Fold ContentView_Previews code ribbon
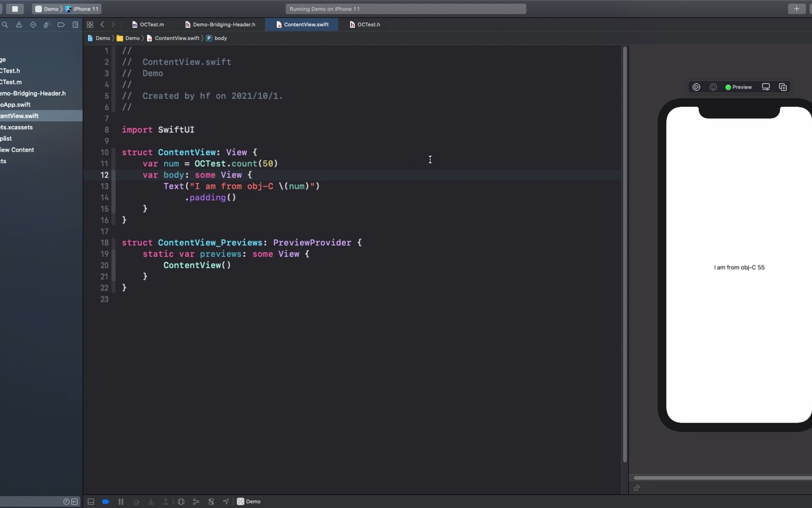This screenshot has height=508, width=812. click(113, 265)
